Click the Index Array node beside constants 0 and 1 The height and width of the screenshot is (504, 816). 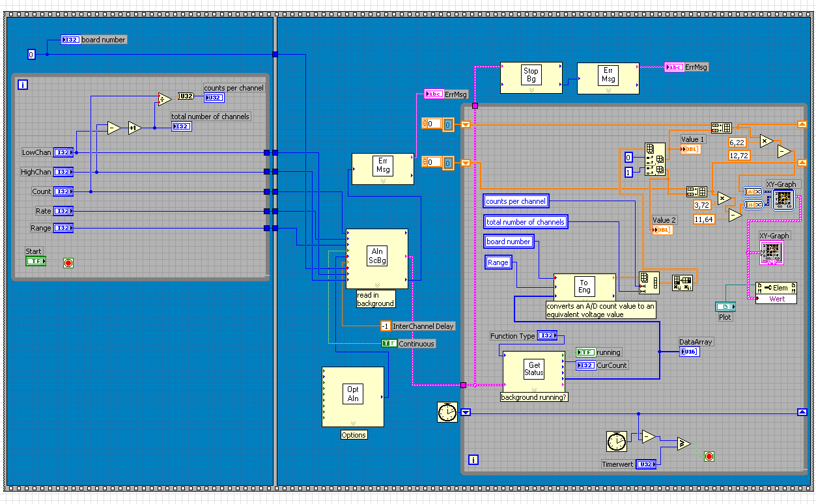pyautogui.click(x=654, y=160)
